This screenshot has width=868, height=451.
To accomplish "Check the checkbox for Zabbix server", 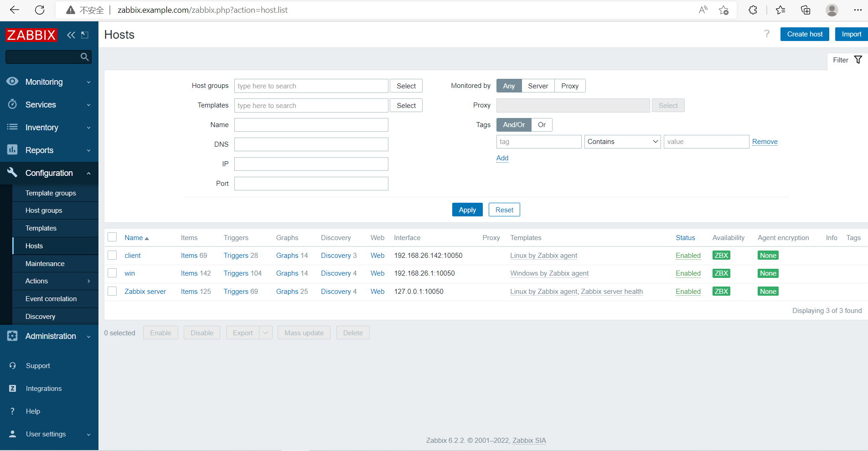I will [x=112, y=291].
